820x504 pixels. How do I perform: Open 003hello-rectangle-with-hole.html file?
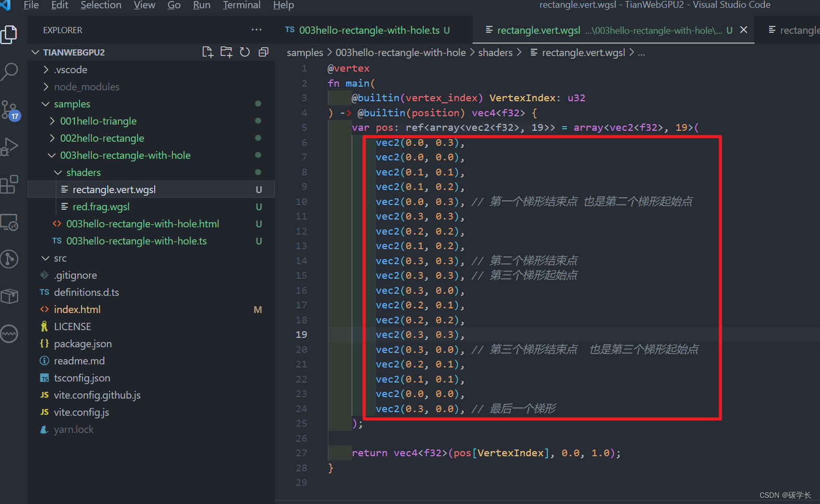(151, 224)
